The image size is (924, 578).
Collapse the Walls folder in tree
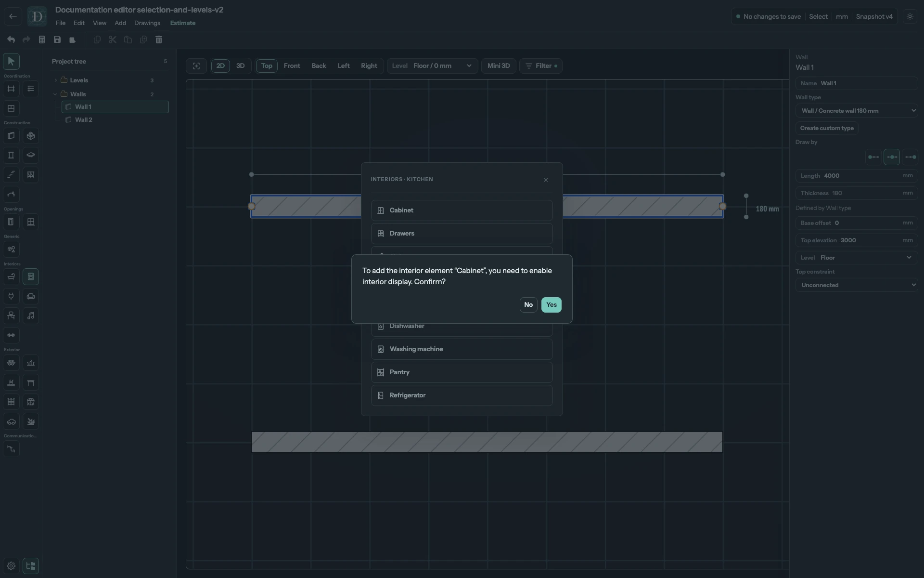pyautogui.click(x=55, y=94)
